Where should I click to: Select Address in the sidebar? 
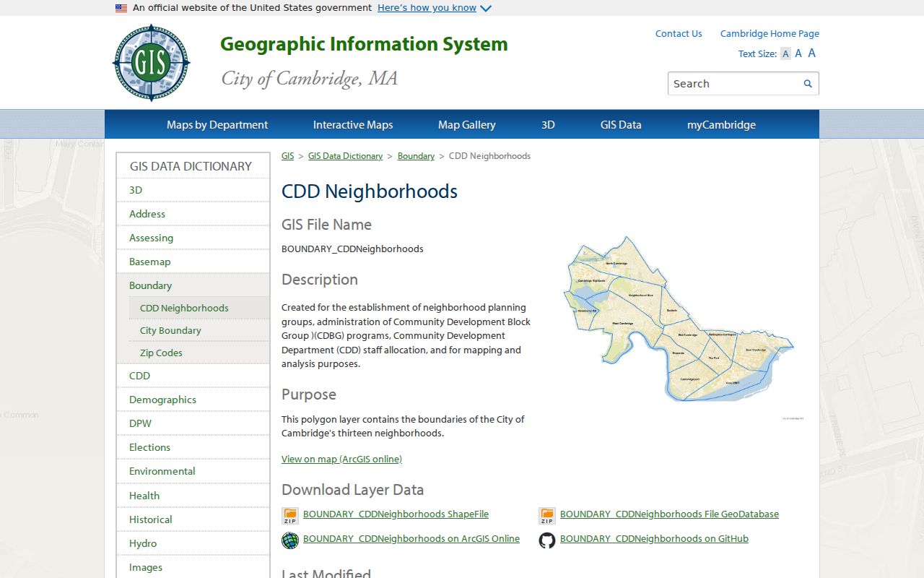(193, 214)
